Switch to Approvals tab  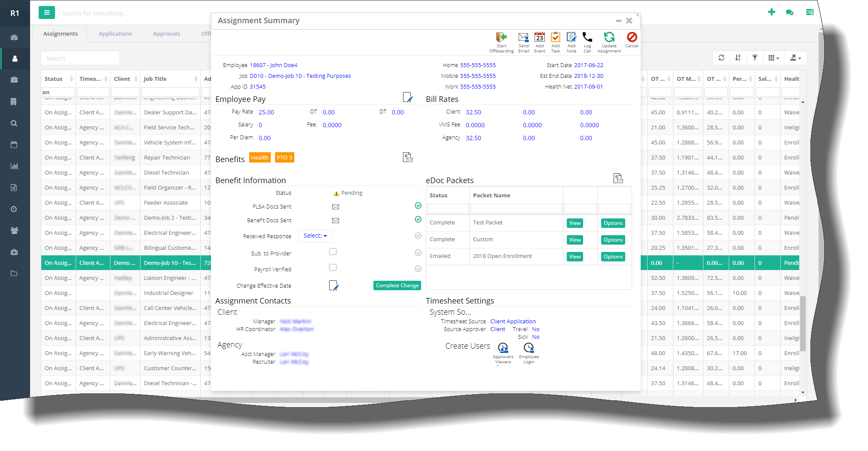click(x=166, y=34)
